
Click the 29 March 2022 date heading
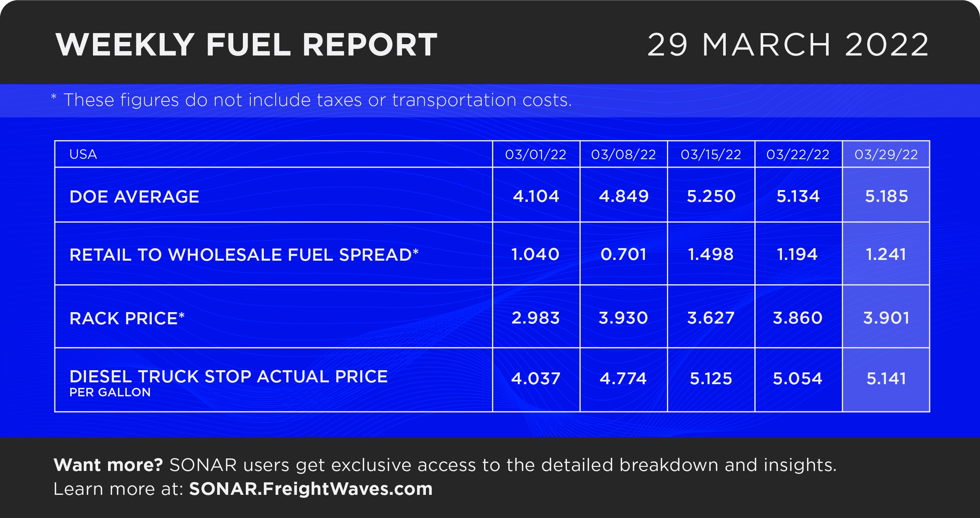[x=788, y=45]
